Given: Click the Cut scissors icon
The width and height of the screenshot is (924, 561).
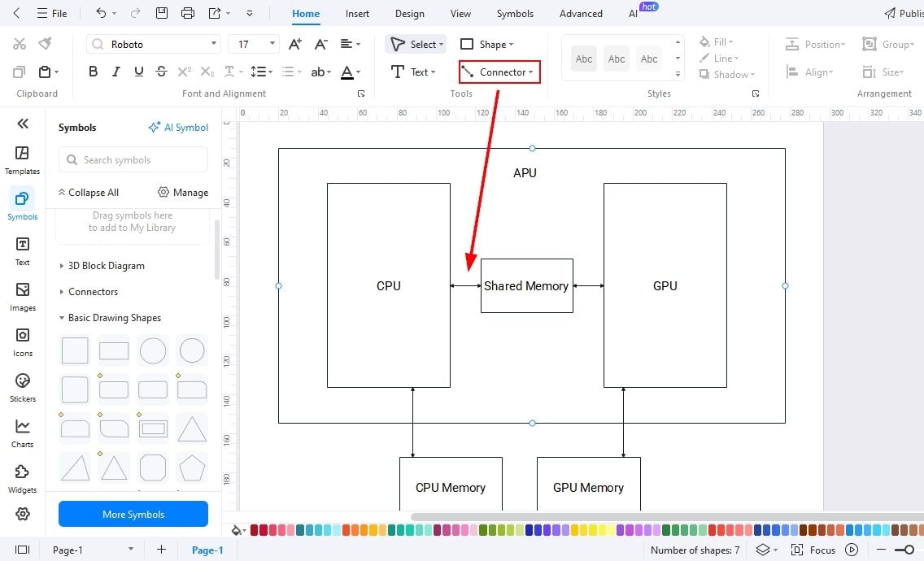Looking at the screenshot, I should [20, 44].
